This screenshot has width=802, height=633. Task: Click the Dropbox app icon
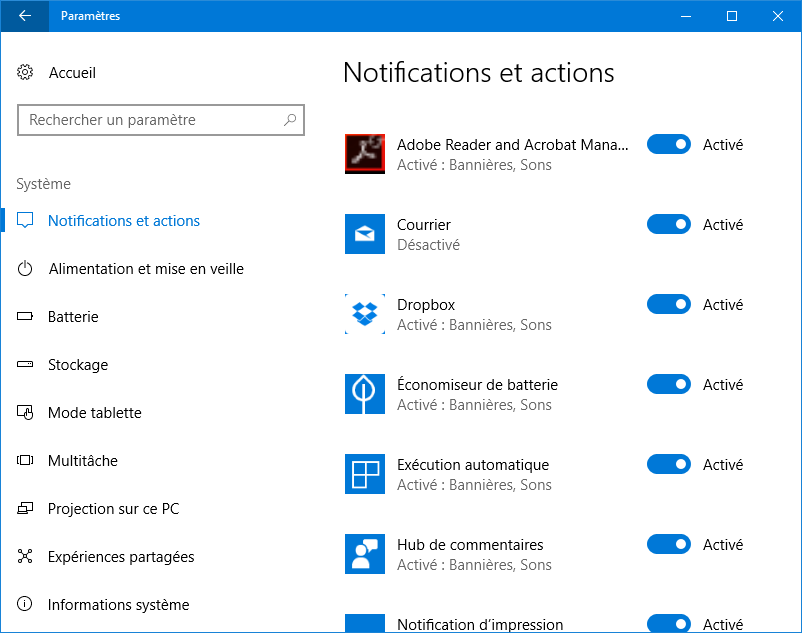tap(365, 314)
